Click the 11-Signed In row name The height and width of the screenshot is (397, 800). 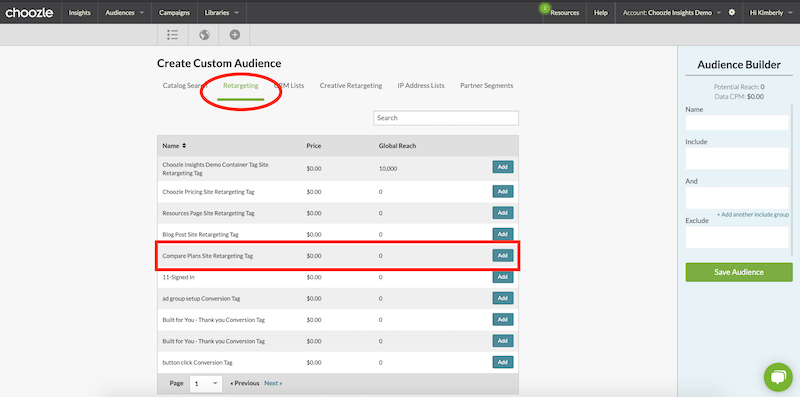178,277
